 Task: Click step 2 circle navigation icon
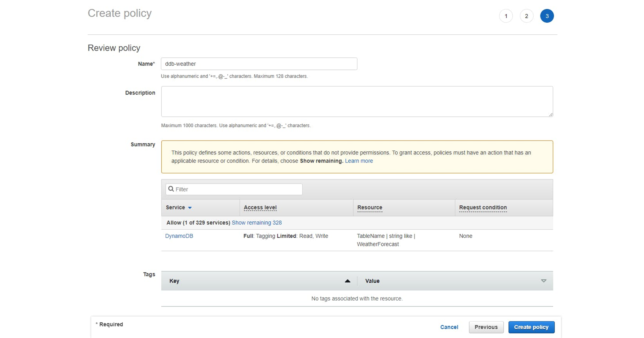527,16
